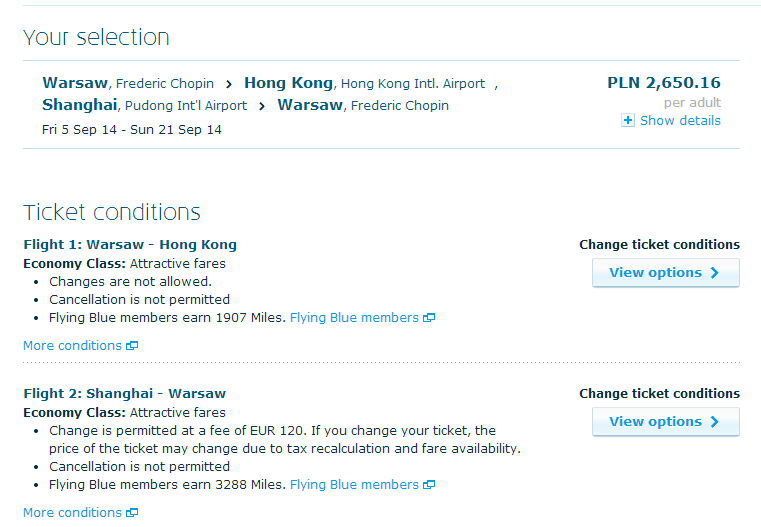Click chevron arrow in Flight 1 View options
The width and height of the screenshot is (761, 527).
(714, 273)
